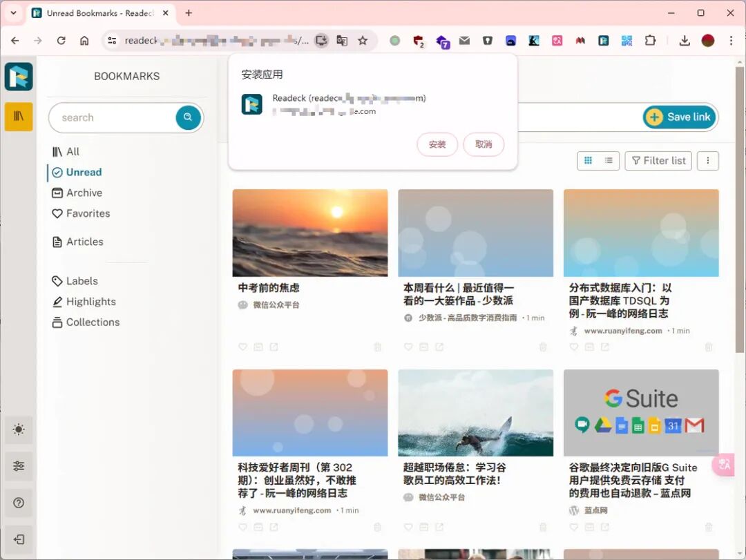Open the Filter list panel

(x=658, y=161)
